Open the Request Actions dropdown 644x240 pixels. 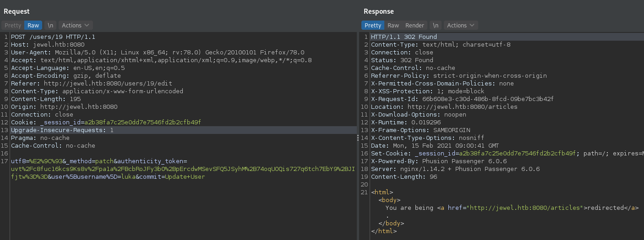76,26
